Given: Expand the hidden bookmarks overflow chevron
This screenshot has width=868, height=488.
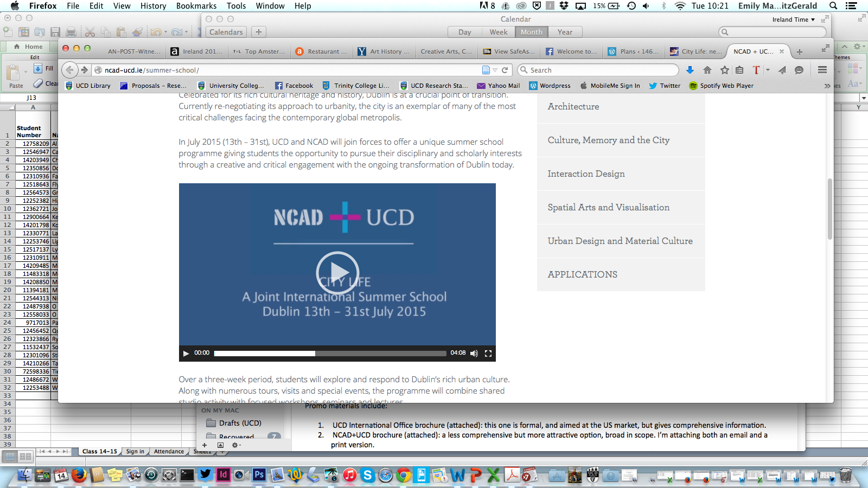Looking at the screenshot, I should (x=827, y=86).
